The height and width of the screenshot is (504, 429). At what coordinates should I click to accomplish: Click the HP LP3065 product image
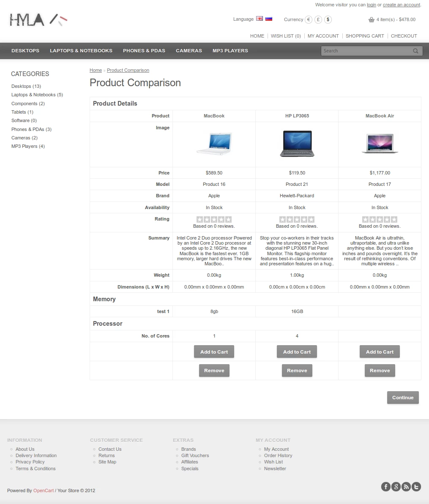pos(297,143)
